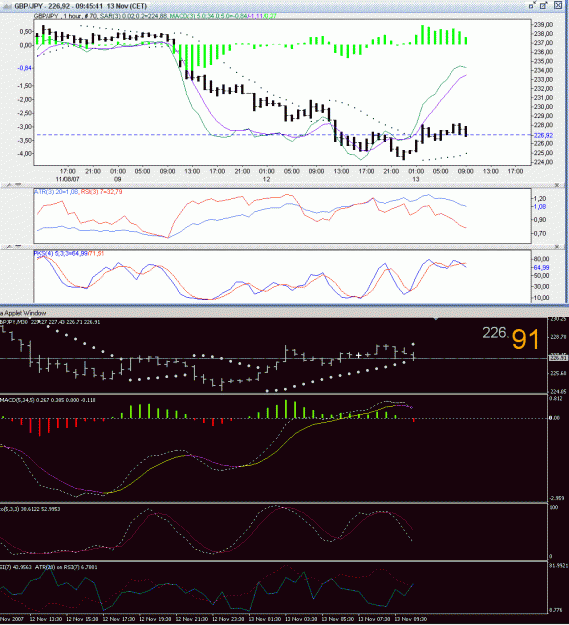Move the PKS stochastic pane up
The image size is (569, 625).
point(9,246)
